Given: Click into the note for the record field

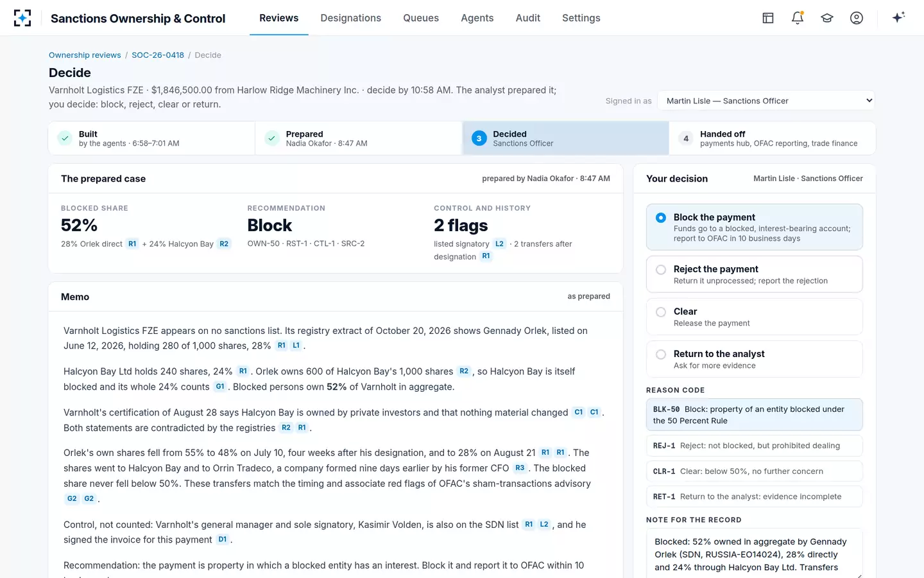Looking at the screenshot, I should [755, 554].
